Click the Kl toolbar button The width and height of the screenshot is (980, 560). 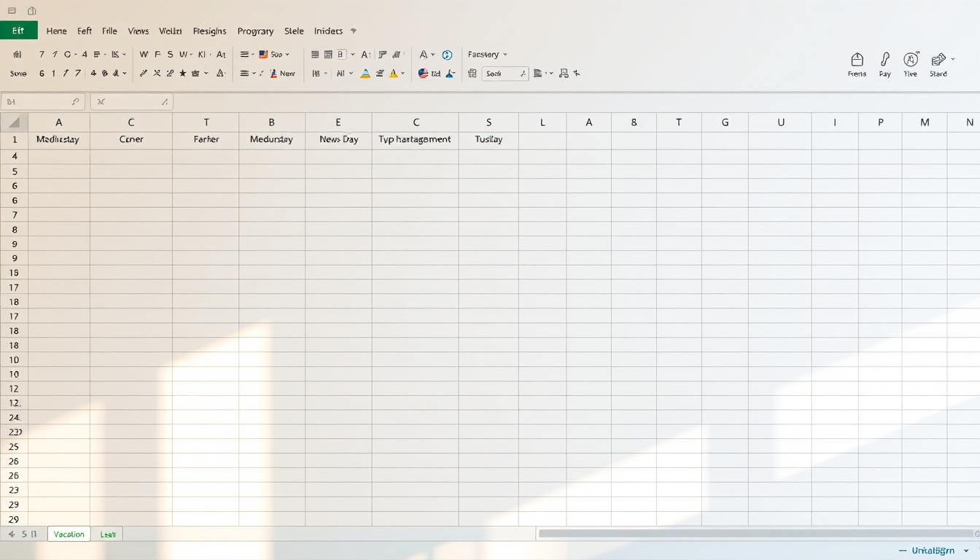pos(202,55)
